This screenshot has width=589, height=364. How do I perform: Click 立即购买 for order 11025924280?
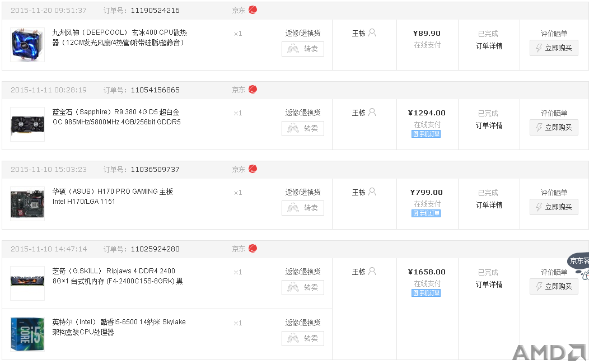[x=554, y=287]
